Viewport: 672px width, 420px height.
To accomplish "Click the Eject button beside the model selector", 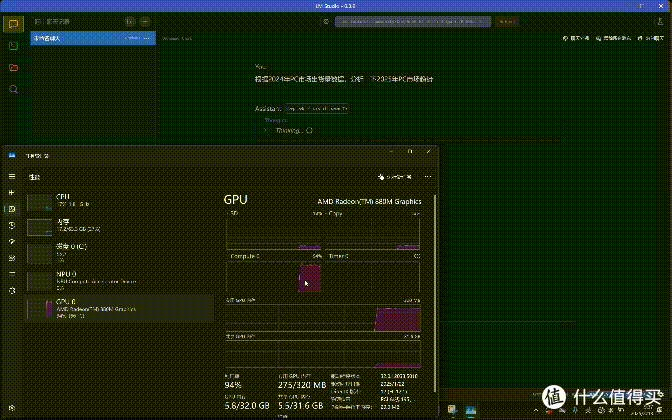I will (x=507, y=21).
